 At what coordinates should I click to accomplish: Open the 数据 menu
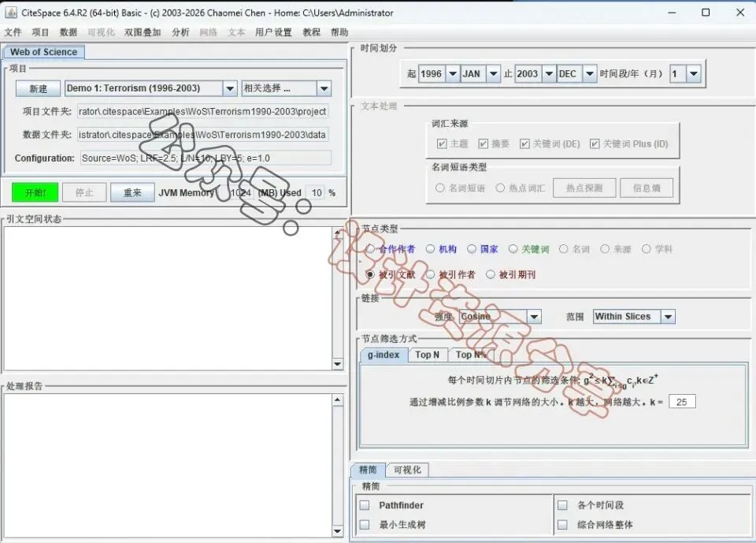69,32
